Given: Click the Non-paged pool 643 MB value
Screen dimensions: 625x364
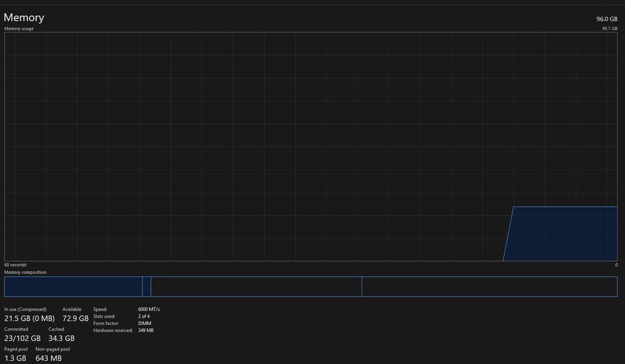Looking at the screenshot, I should point(49,358).
